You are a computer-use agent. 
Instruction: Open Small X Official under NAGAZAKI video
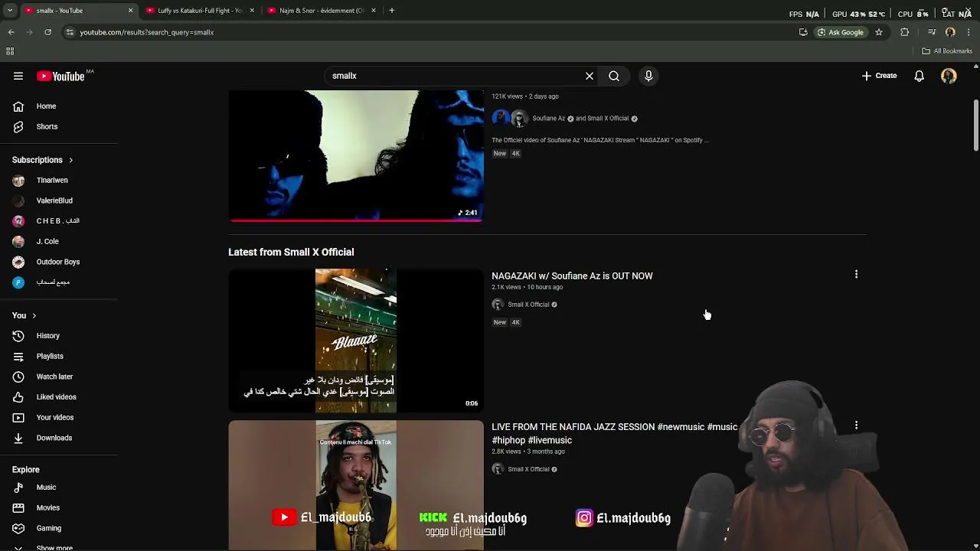[x=528, y=305]
